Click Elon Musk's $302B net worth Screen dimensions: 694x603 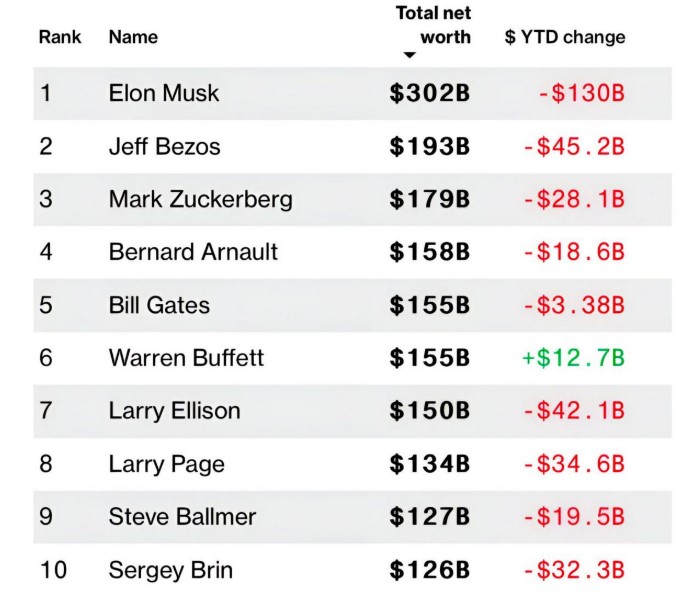(430, 94)
